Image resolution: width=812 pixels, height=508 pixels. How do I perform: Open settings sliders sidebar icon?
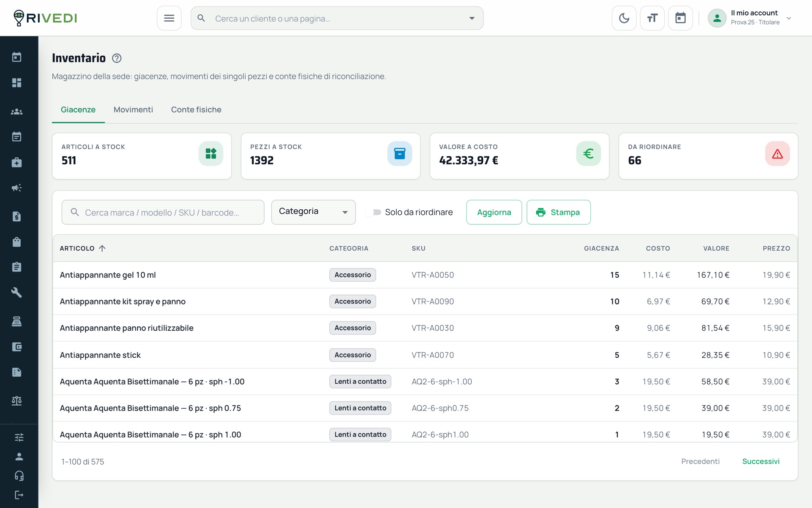point(19,437)
